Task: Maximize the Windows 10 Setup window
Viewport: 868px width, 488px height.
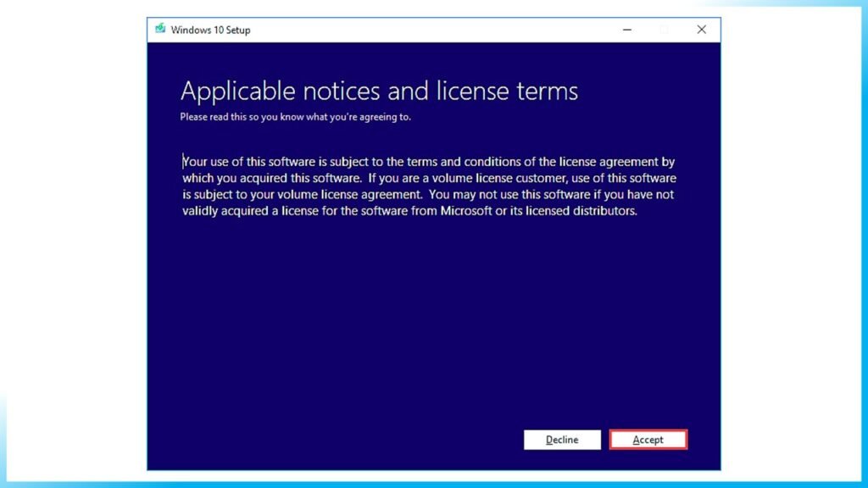Action: pos(664,29)
